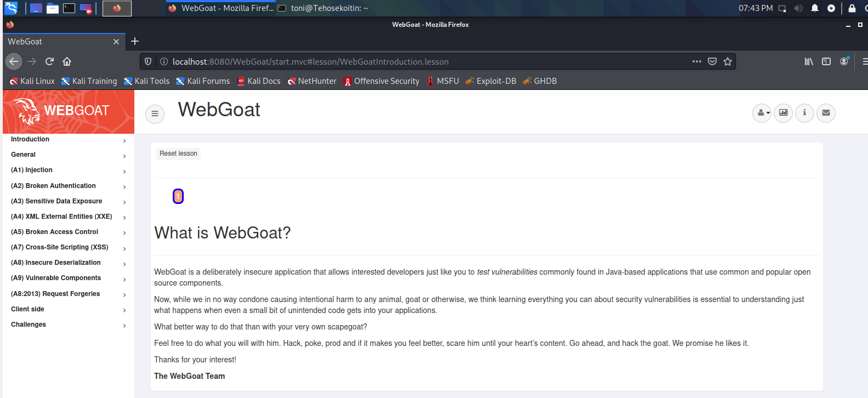Open the NetHunter bookmark
The height and width of the screenshot is (398, 868).
pyautogui.click(x=312, y=81)
